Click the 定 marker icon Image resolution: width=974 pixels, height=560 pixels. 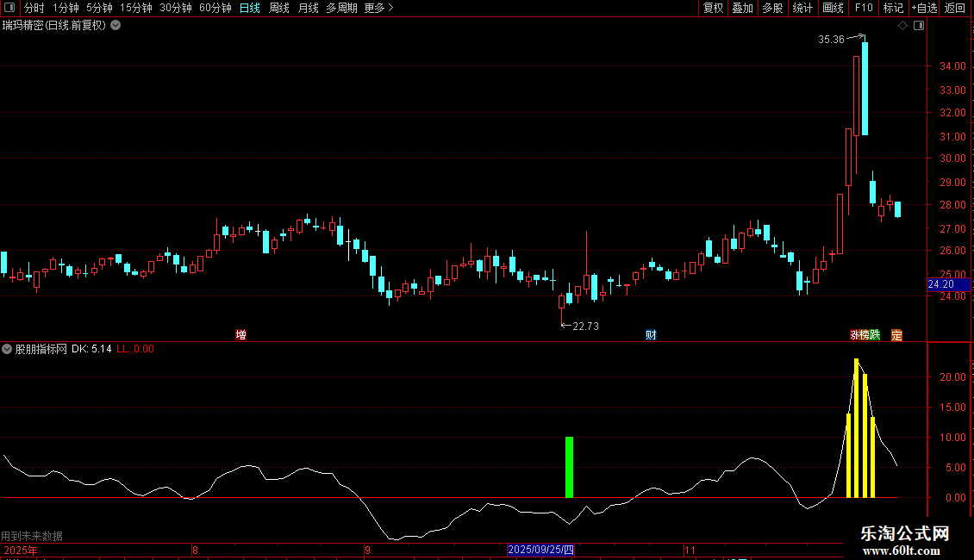896,334
